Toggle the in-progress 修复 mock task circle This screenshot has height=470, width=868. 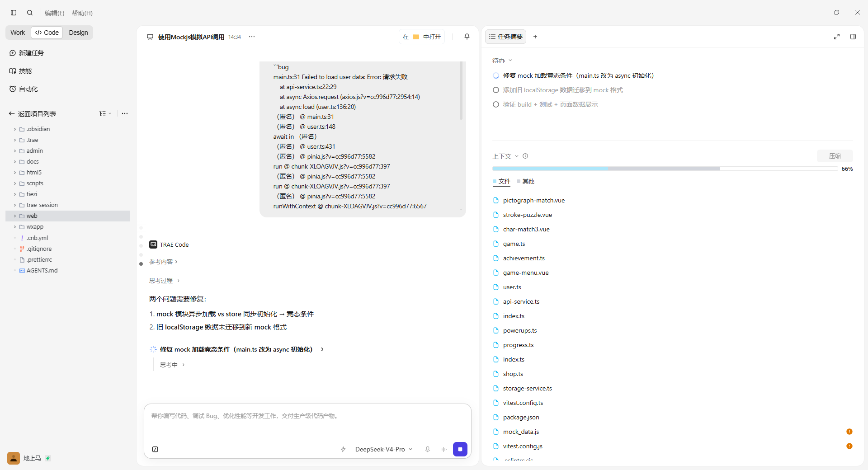(x=496, y=75)
